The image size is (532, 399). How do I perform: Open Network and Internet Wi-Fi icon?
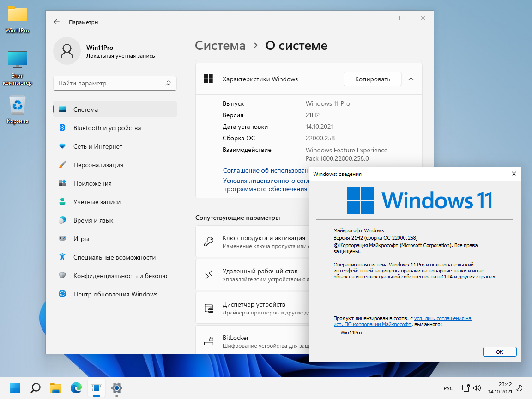(62, 146)
